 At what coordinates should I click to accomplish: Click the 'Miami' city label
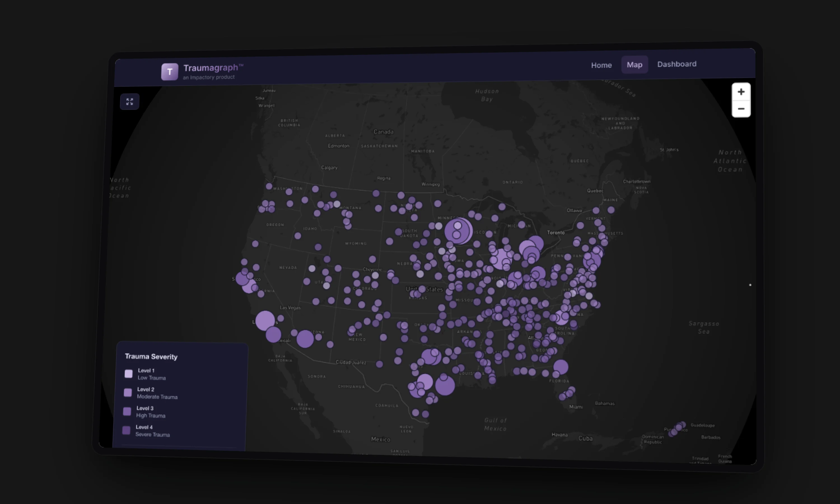(x=576, y=407)
